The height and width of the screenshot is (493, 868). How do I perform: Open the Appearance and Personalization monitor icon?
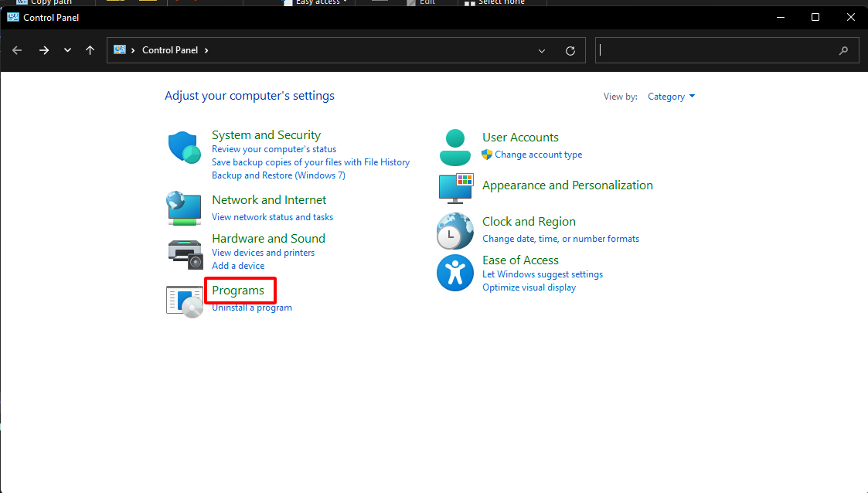pyautogui.click(x=456, y=188)
